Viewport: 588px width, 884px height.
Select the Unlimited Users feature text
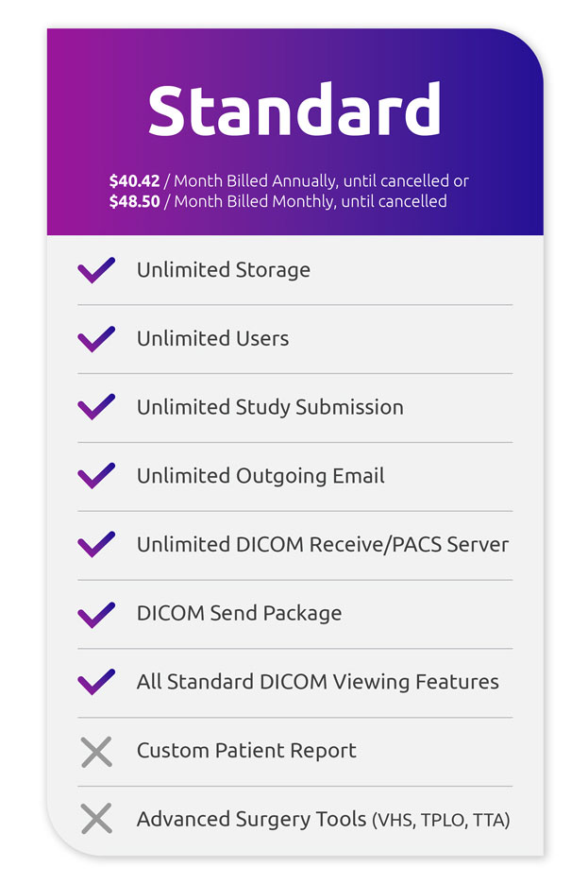pyautogui.click(x=213, y=339)
